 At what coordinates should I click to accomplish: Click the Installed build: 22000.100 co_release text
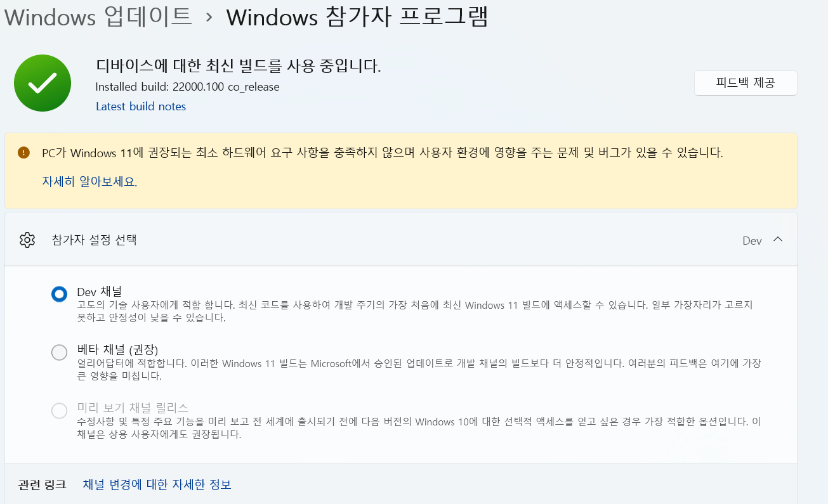[x=187, y=87]
